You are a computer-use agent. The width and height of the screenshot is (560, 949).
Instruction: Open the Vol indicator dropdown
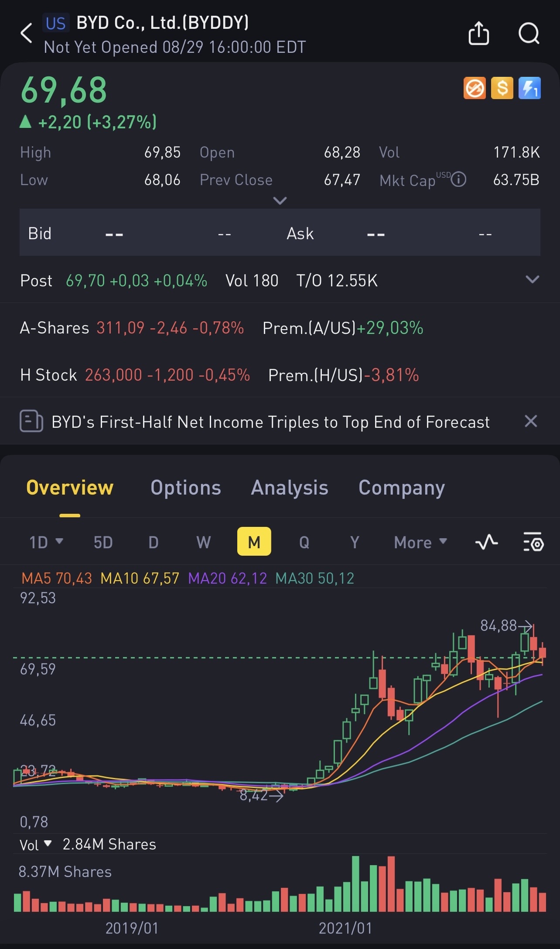coord(36,845)
